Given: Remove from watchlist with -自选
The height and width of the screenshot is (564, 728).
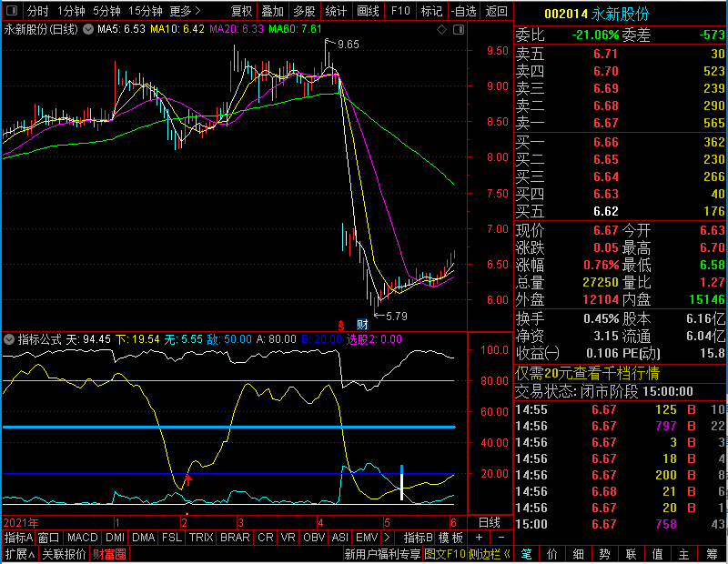Looking at the screenshot, I should (x=464, y=11).
